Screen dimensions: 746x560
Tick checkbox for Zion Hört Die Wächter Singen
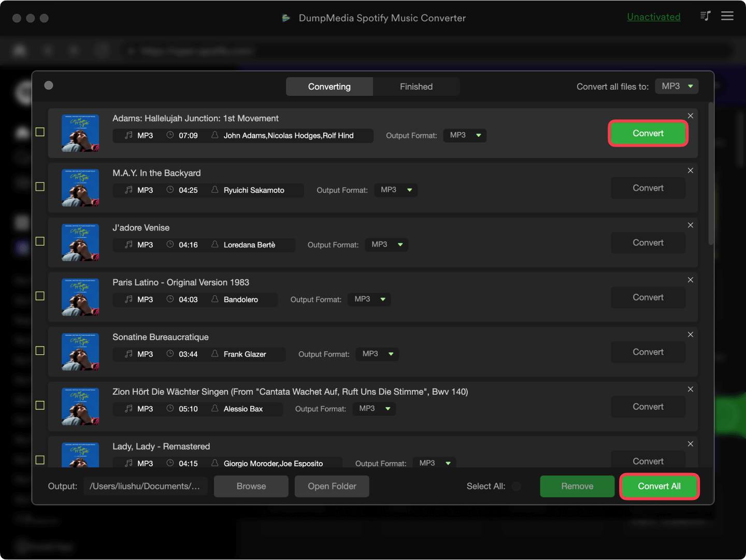[40, 405]
